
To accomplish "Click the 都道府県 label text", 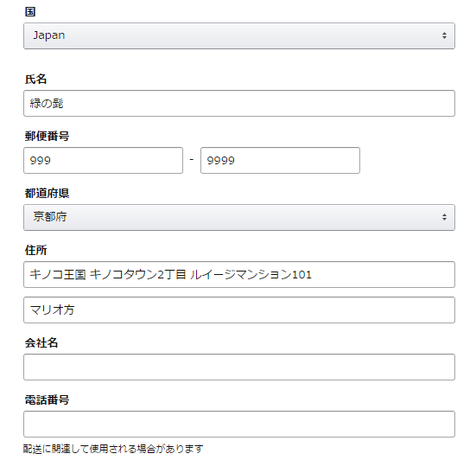I will click(x=47, y=193).
